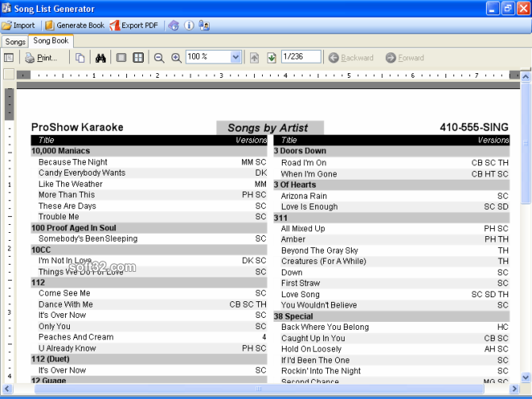Click the song First Straw

(x=301, y=283)
